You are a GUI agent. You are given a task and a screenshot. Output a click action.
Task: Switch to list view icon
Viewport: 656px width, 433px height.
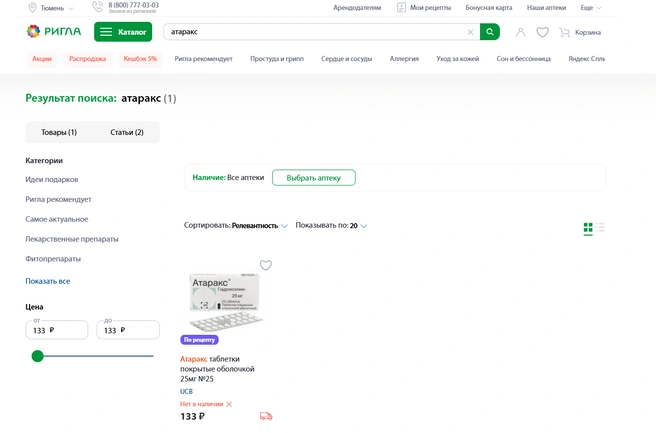(x=600, y=227)
